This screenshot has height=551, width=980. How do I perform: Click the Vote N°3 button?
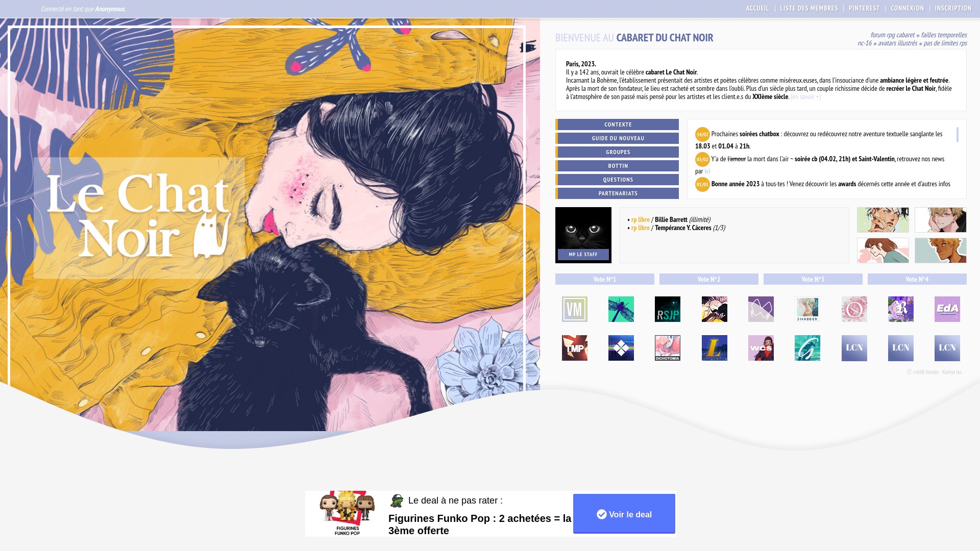click(x=813, y=279)
